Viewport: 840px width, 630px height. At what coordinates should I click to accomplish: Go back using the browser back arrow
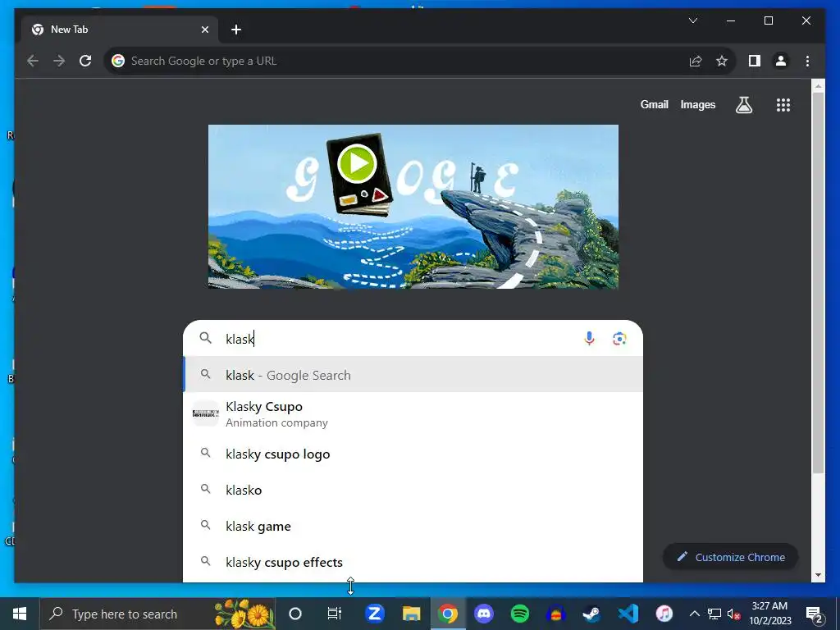(33, 61)
